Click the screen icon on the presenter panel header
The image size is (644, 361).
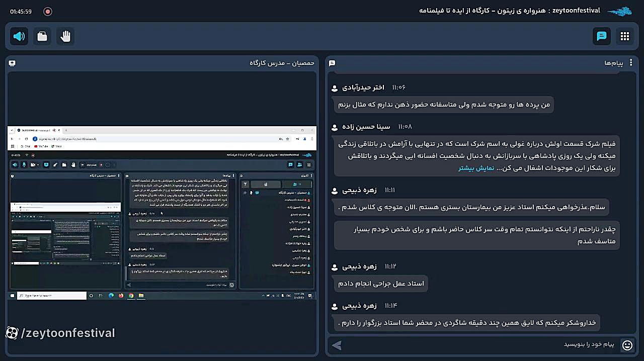pyautogui.click(x=12, y=63)
